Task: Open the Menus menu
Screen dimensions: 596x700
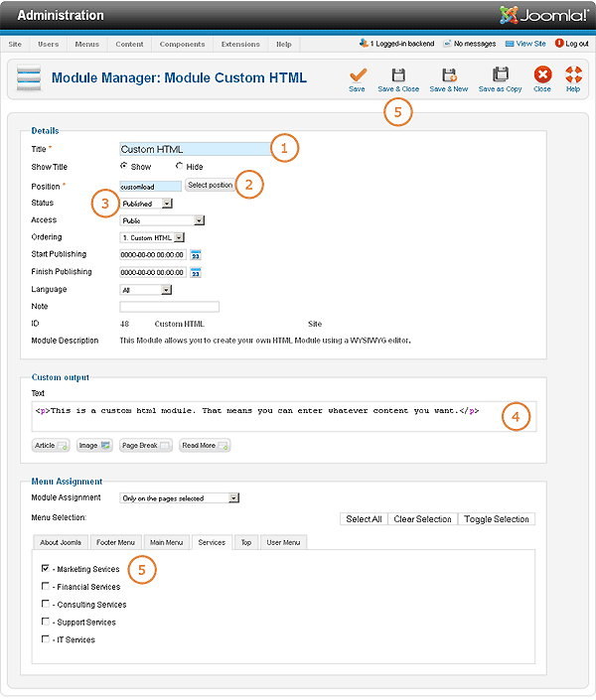Action: click(x=87, y=45)
